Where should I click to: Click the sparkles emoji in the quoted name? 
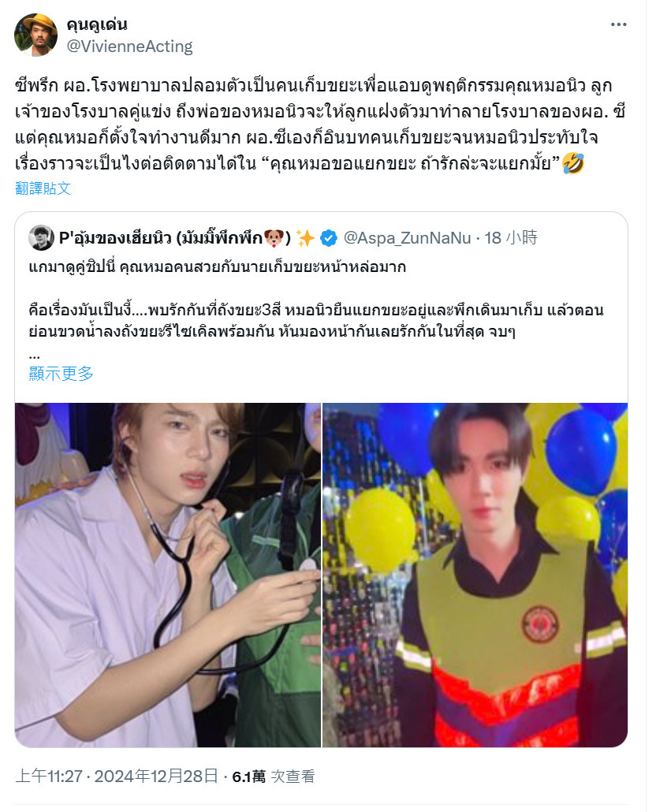point(306,238)
